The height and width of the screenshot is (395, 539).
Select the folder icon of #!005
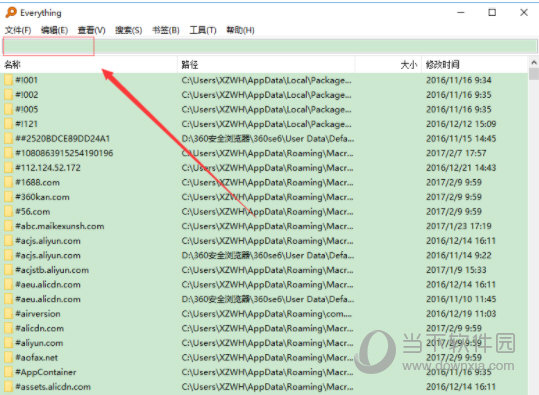click(x=9, y=109)
